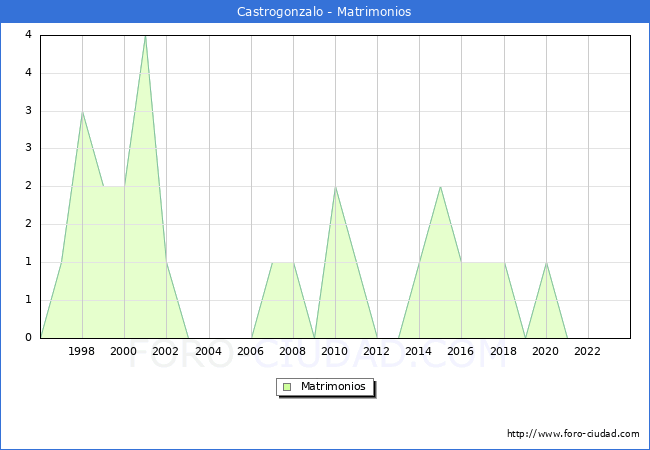Select the 2008 x-axis label
This screenshot has height=450, width=650.
(x=293, y=351)
